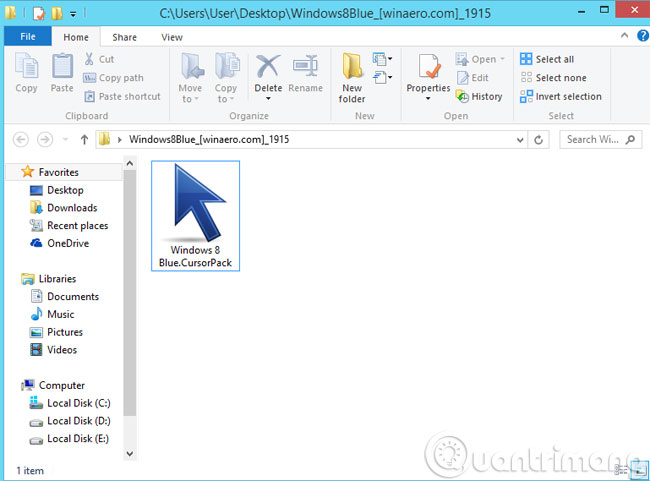Select Computer in the navigation pane

click(53, 385)
